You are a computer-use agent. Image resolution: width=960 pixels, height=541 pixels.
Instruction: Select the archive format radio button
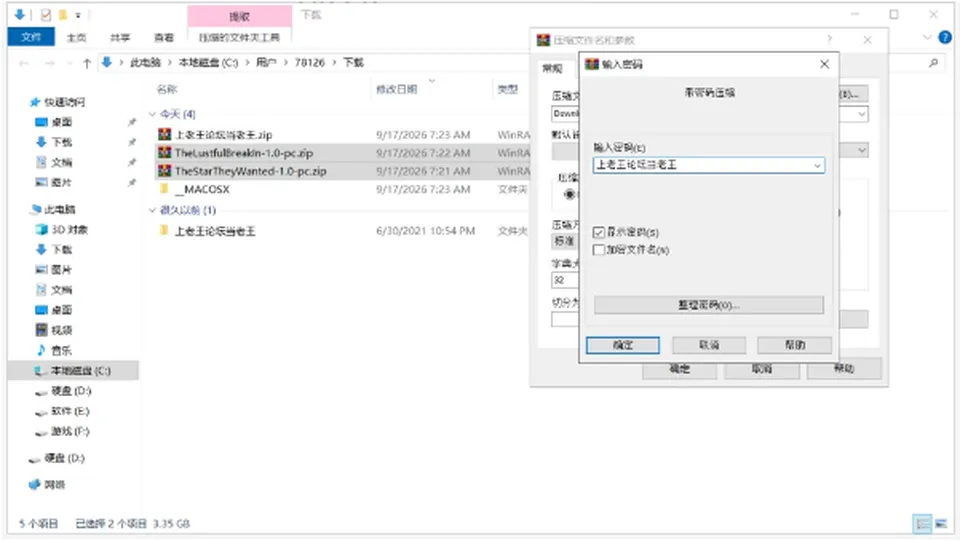click(x=569, y=194)
